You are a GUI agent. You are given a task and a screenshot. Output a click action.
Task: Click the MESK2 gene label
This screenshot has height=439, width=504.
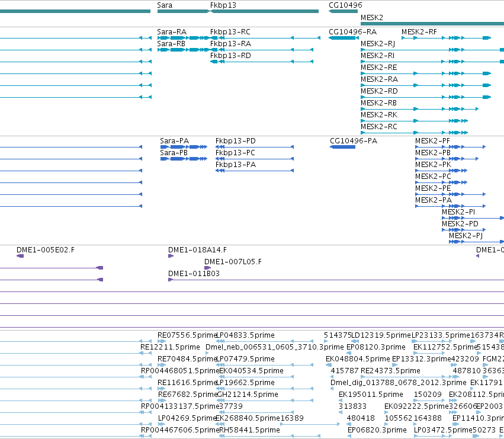coord(372,17)
